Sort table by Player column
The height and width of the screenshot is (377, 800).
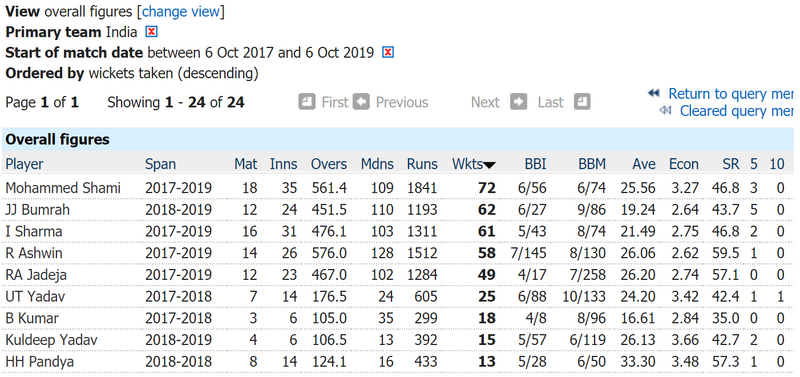click(x=24, y=164)
